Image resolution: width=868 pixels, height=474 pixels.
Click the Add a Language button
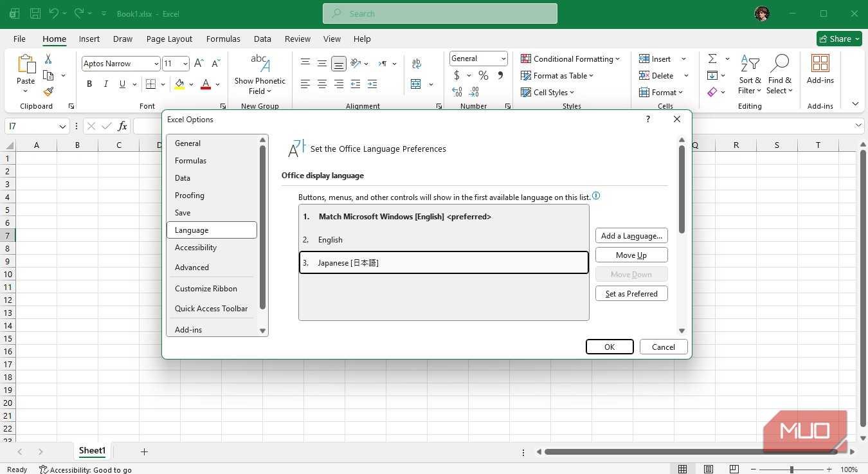(x=631, y=236)
